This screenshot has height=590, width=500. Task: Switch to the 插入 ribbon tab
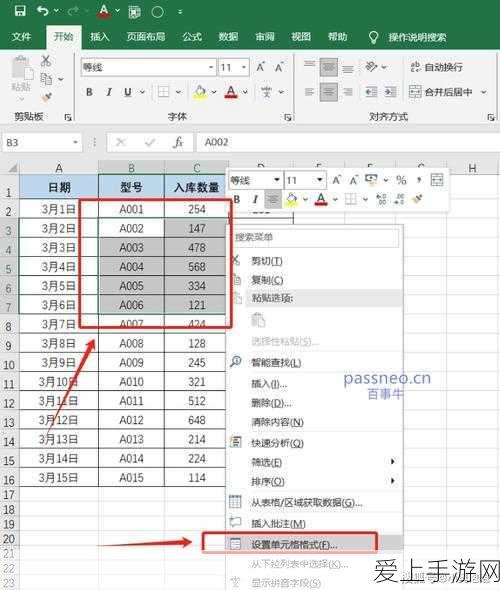pos(100,37)
